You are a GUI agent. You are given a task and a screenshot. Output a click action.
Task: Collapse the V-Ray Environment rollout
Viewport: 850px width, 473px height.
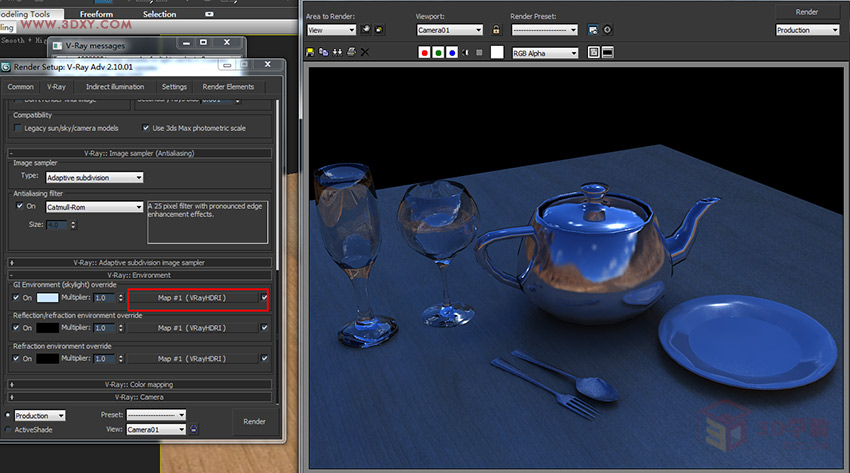pos(139,275)
